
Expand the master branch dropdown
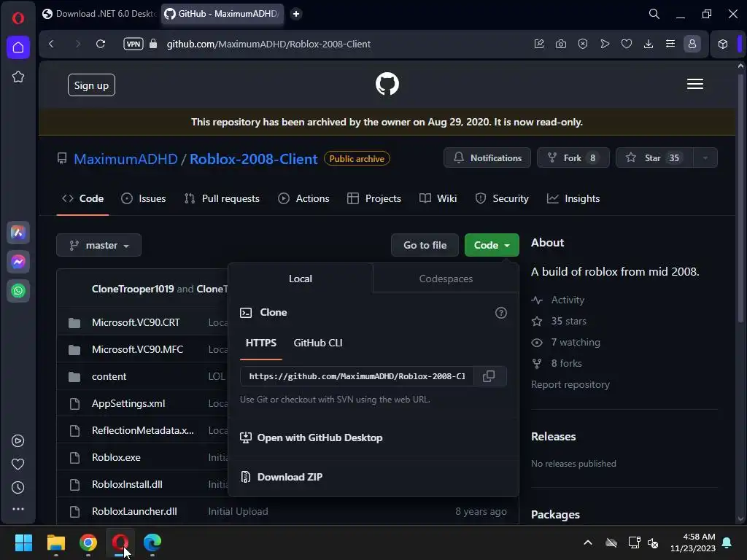(x=98, y=245)
